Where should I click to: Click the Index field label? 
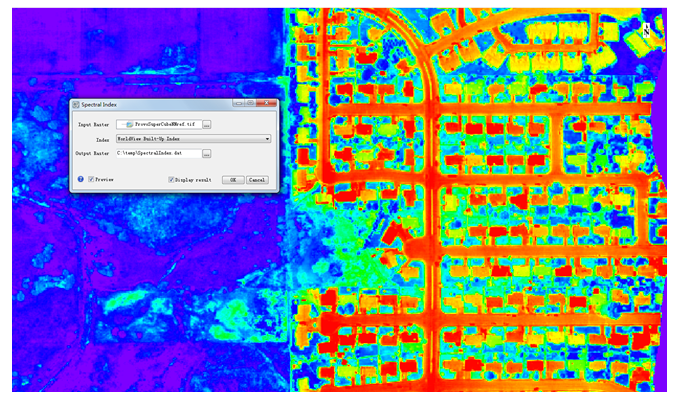(103, 140)
